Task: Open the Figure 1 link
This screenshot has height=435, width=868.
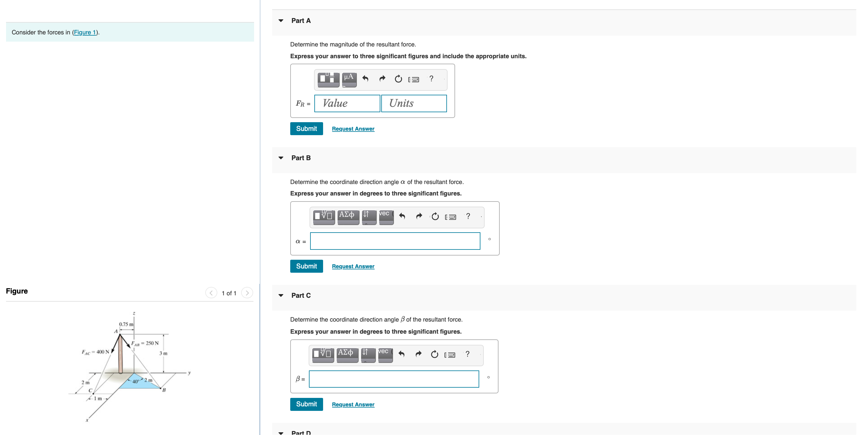Action: [85, 32]
